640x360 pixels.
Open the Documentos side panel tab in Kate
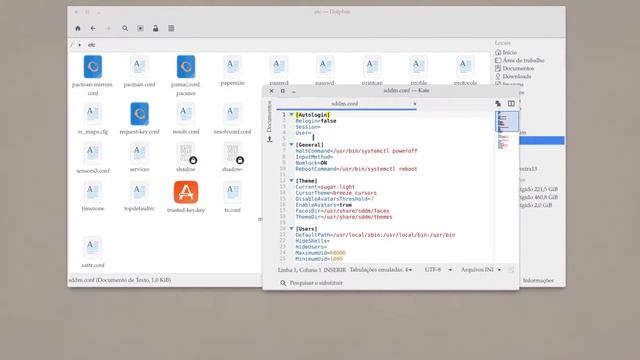coord(269,116)
